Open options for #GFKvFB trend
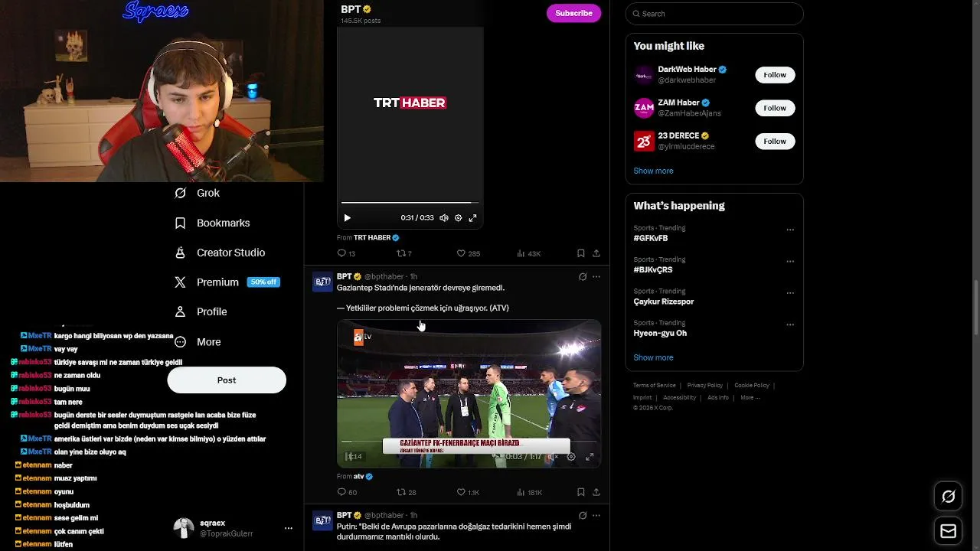 (x=790, y=230)
